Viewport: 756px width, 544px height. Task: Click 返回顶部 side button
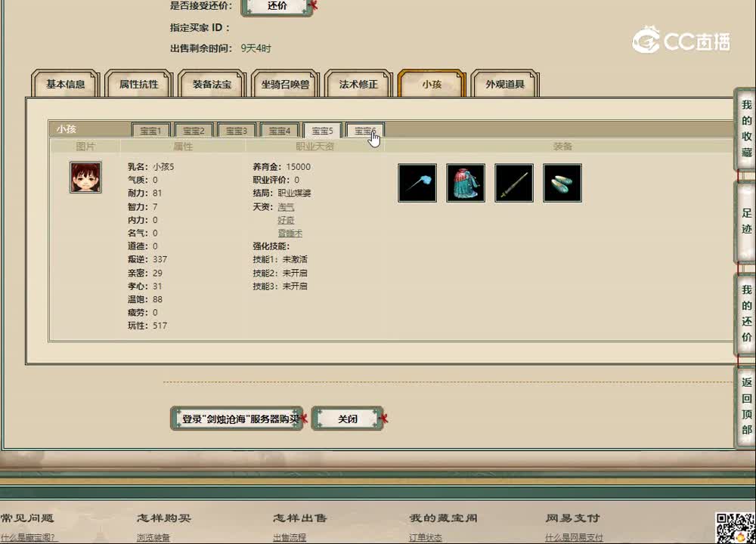[746, 406]
